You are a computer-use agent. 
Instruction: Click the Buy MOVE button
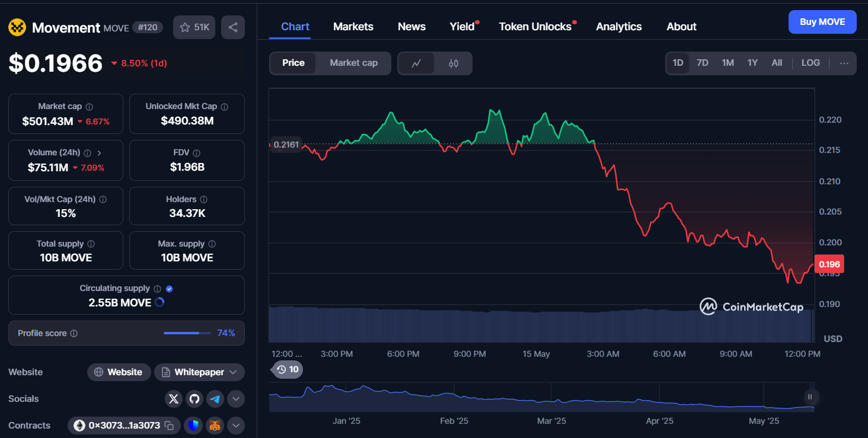pos(822,22)
